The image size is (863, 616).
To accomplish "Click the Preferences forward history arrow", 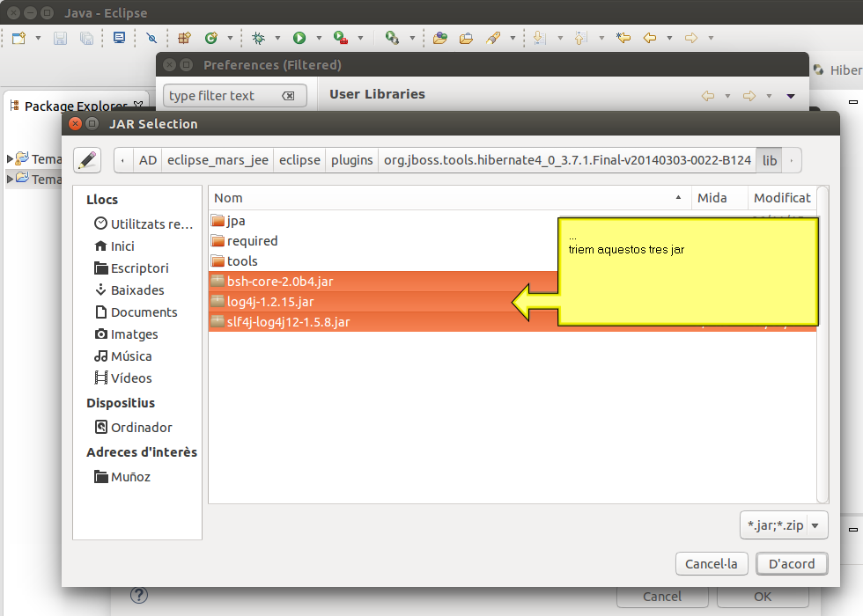I will tap(749, 96).
